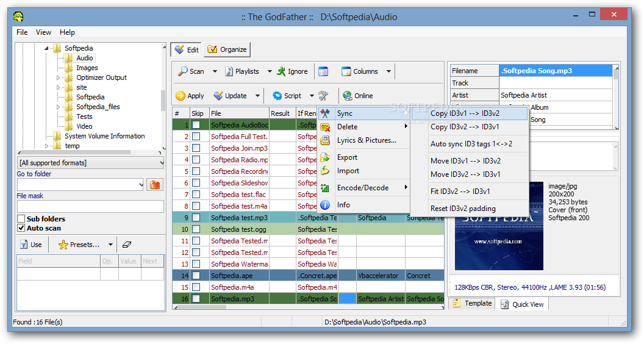Open the Go to folder combo dropdown
The width and height of the screenshot is (644, 344).
[141, 185]
